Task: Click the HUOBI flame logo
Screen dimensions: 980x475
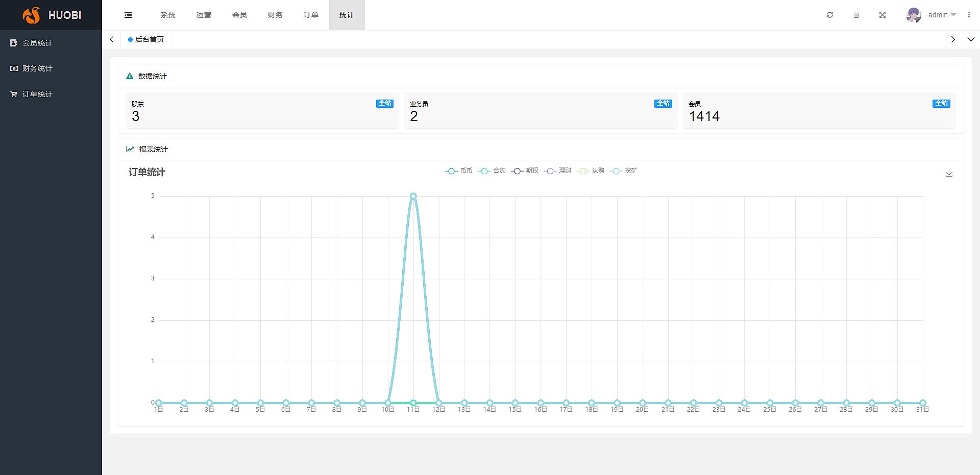Action: 32,15
